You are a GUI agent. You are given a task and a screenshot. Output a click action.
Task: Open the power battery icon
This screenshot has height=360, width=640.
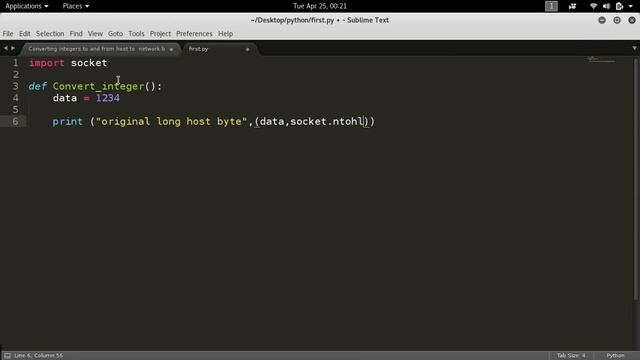(619, 6)
